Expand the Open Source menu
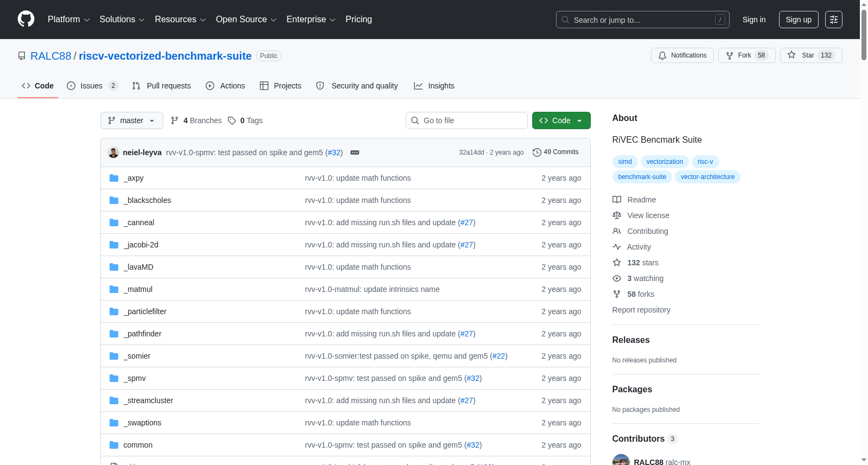Viewport: 868px width, 465px height. (246, 20)
